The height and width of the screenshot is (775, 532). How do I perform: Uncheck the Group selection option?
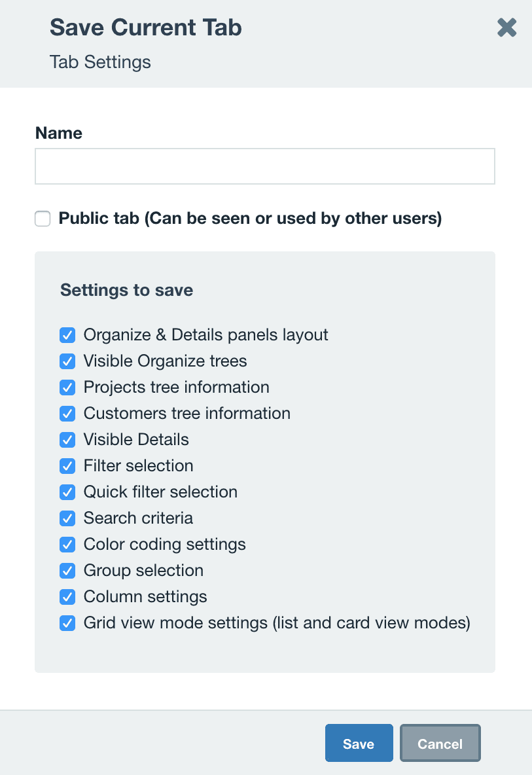click(x=67, y=570)
